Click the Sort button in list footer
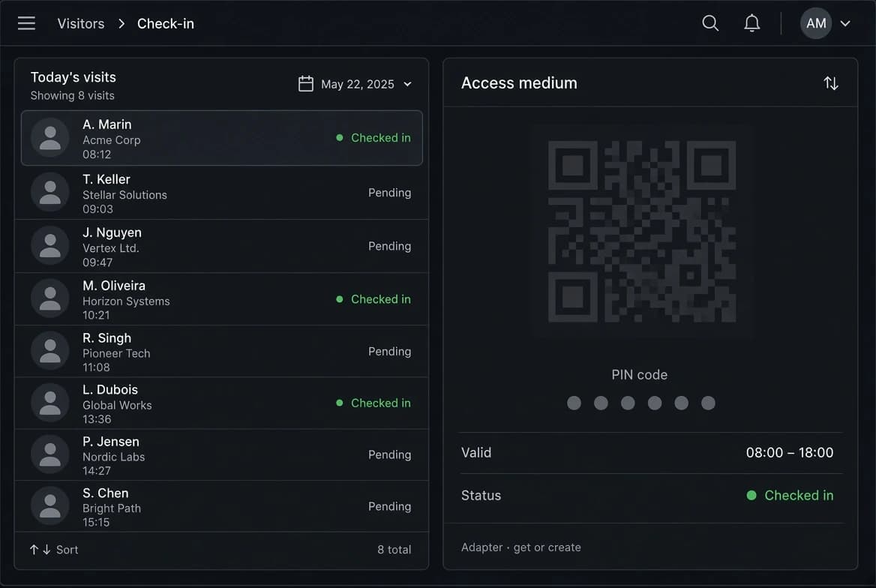The image size is (876, 588). click(x=54, y=550)
